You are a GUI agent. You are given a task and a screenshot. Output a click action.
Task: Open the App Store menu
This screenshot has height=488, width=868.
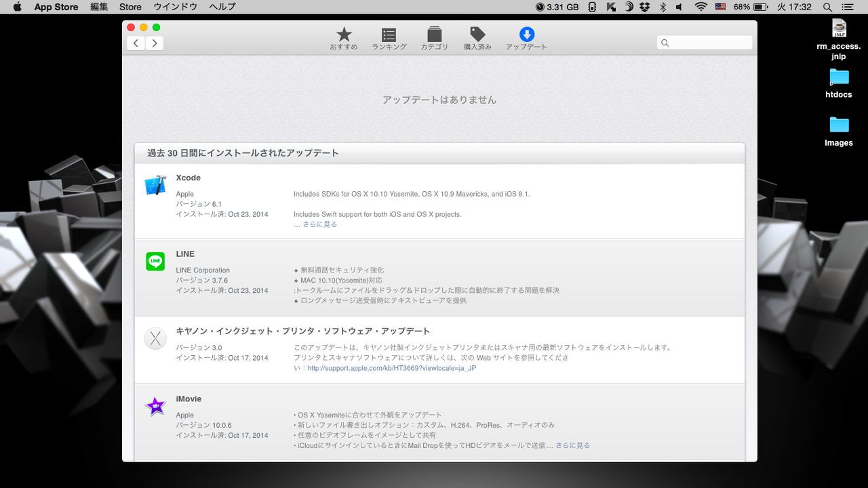(56, 7)
